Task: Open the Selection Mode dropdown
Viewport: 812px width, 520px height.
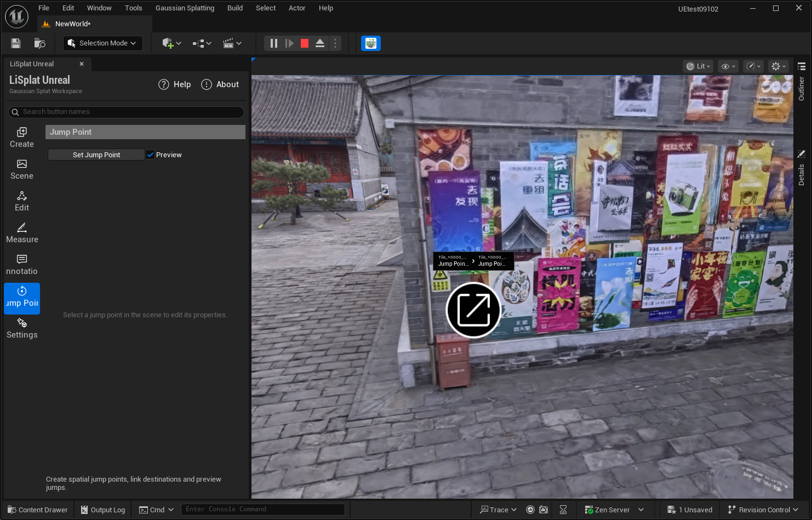Action: click(x=103, y=43)
